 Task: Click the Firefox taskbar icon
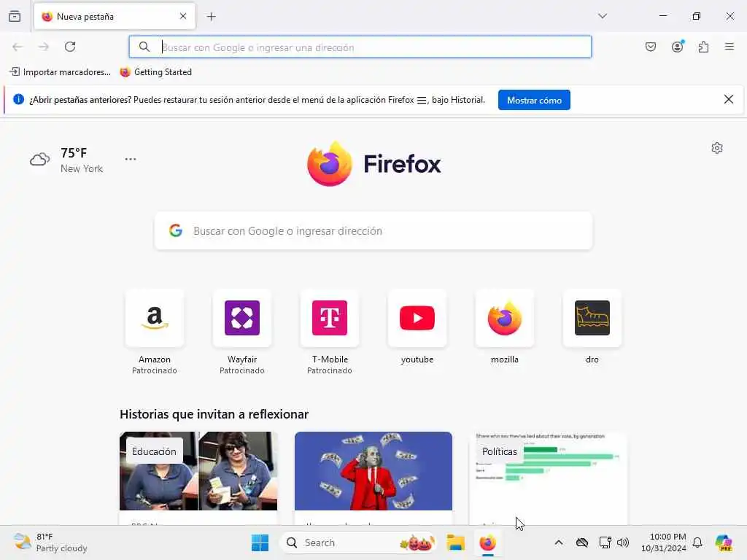click(x=488, y=542)
